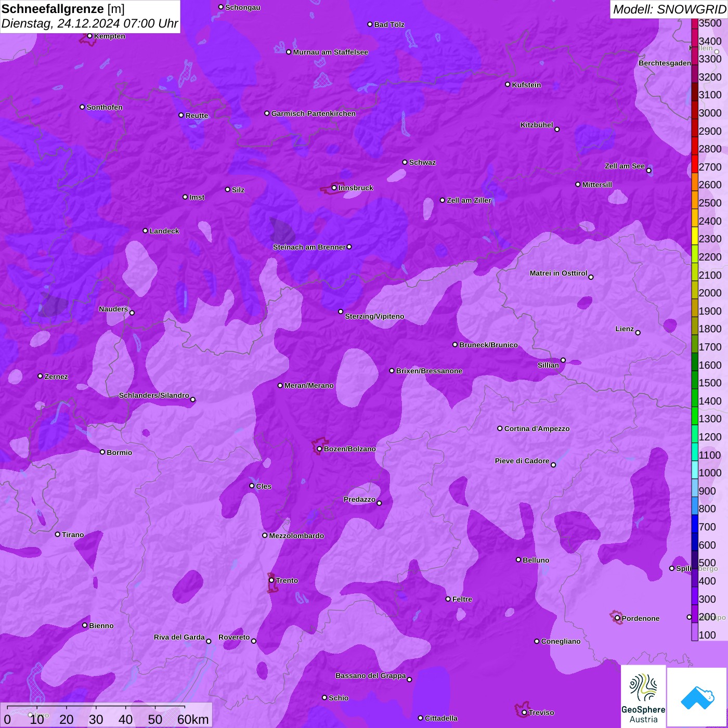Screen dimensions: 728x728
Task: Click the Feltre label
Action: click(x=462, y=599)
